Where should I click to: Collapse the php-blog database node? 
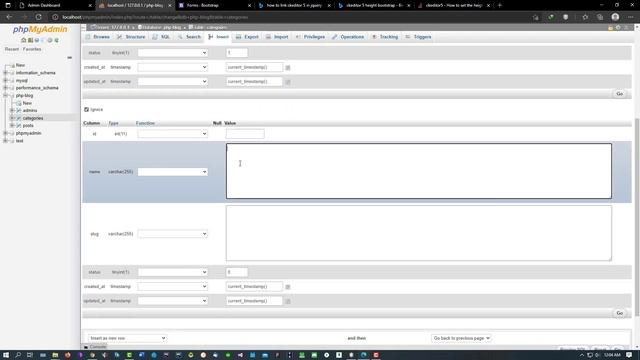pos(5,96)
